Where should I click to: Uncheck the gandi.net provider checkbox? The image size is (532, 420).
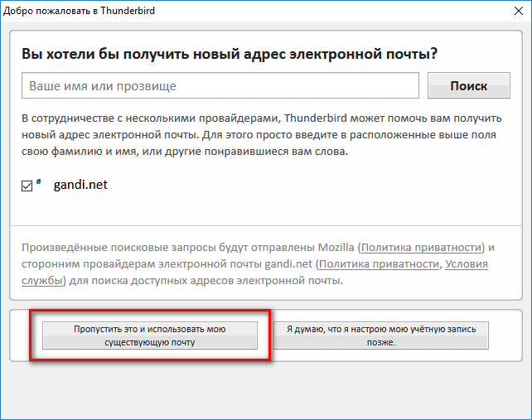(27, 186)
